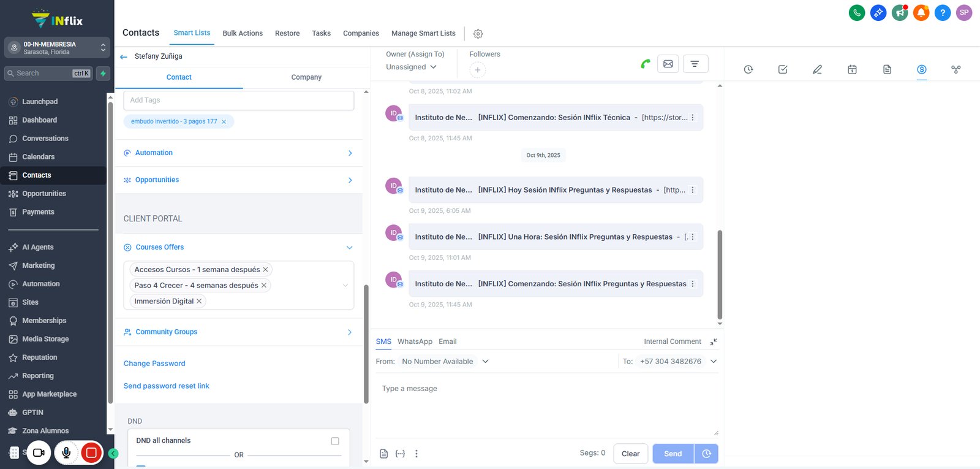Open the Bulk Actions tab
The width and height of the screenshot is (980, 469).
point(243,34)
